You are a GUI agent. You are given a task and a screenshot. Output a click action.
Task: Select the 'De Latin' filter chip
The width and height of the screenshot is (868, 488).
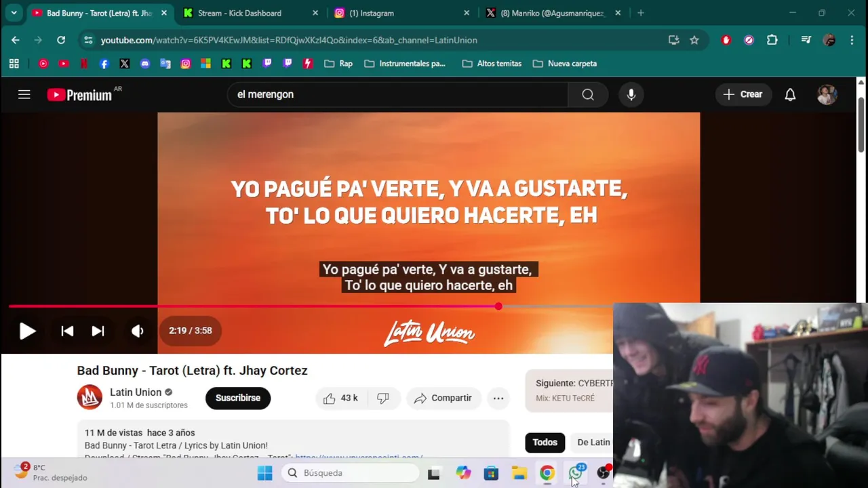click(593, 442)
